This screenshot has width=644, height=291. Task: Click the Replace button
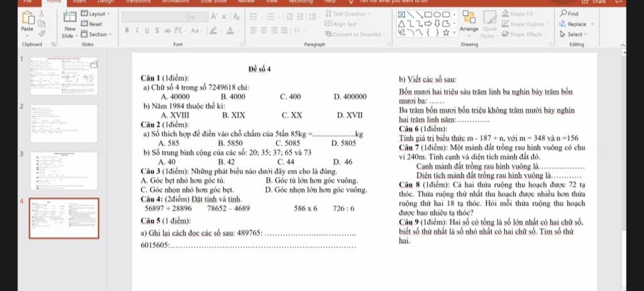click(573, 24)
